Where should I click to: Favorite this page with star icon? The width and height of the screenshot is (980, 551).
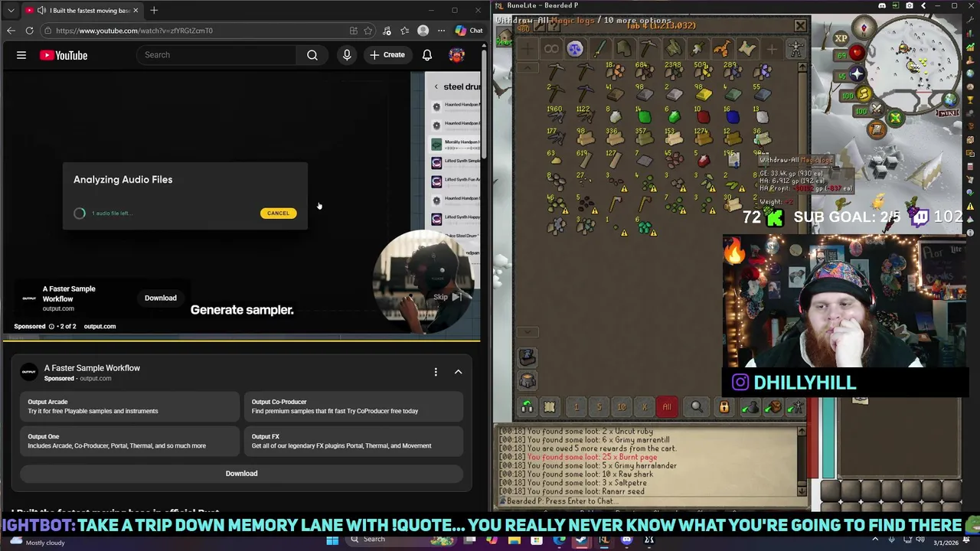click(x=368, y=31)
